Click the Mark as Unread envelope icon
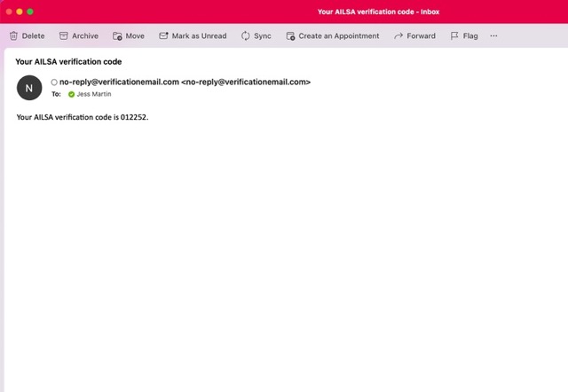 coord(163,35)
